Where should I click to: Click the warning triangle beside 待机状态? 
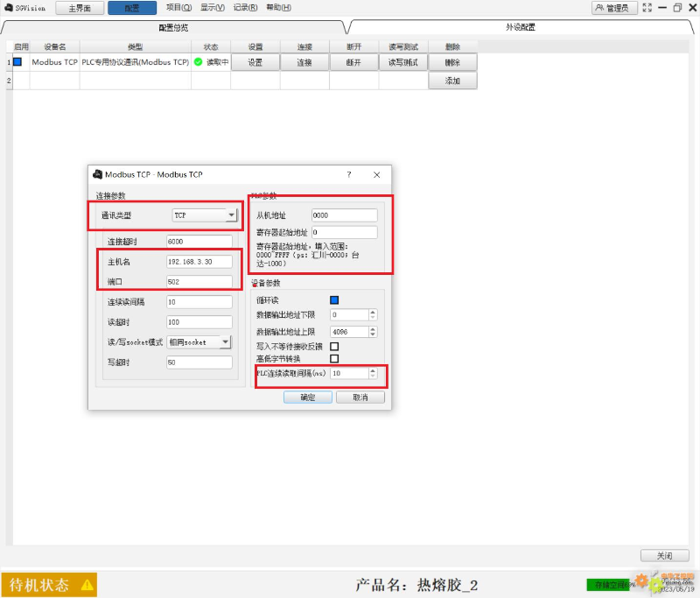coord(86,583)
